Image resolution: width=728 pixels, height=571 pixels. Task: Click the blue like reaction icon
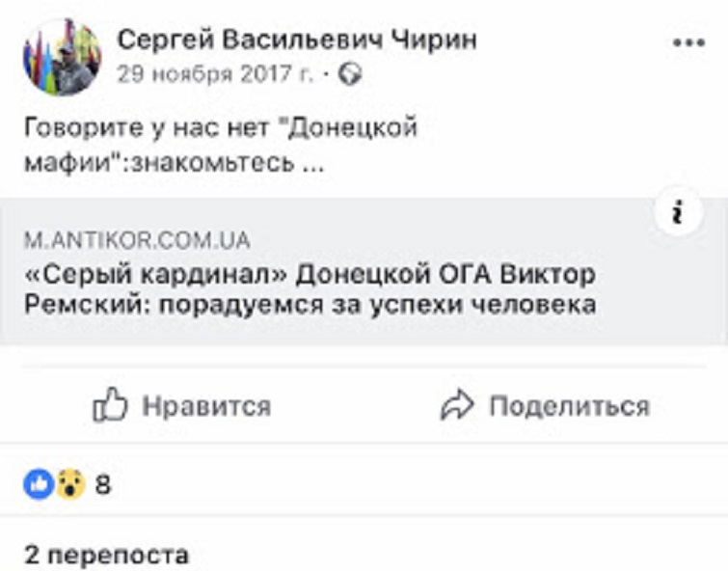[39, 484]
